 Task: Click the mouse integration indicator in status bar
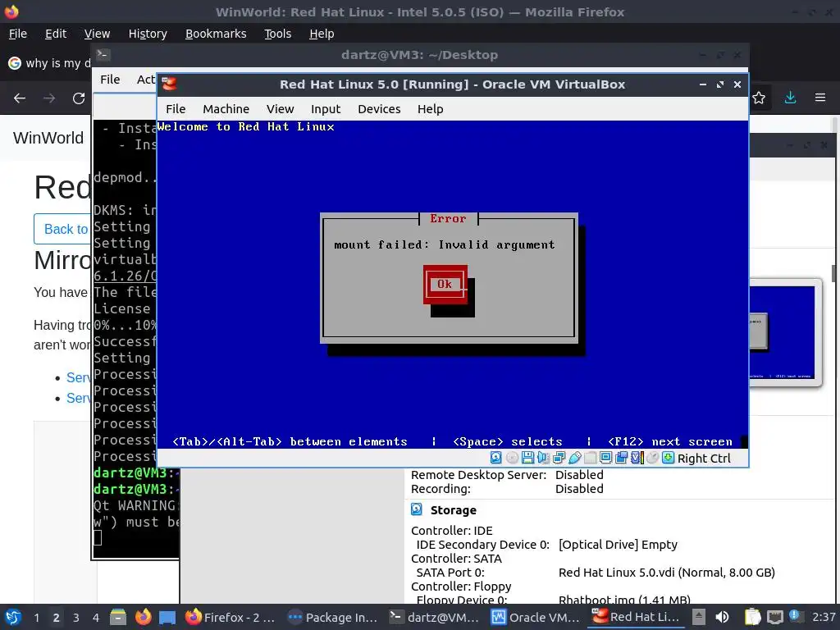(x=652, y=458)
